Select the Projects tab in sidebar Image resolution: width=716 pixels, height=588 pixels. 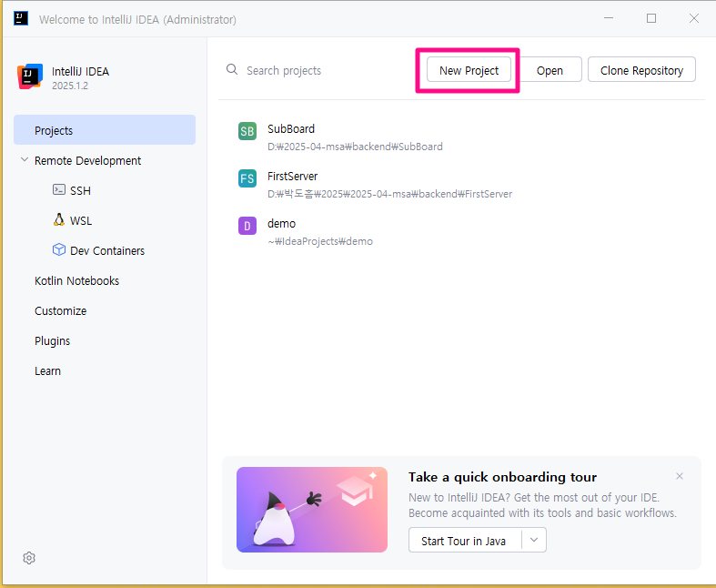tap(105, 130)
